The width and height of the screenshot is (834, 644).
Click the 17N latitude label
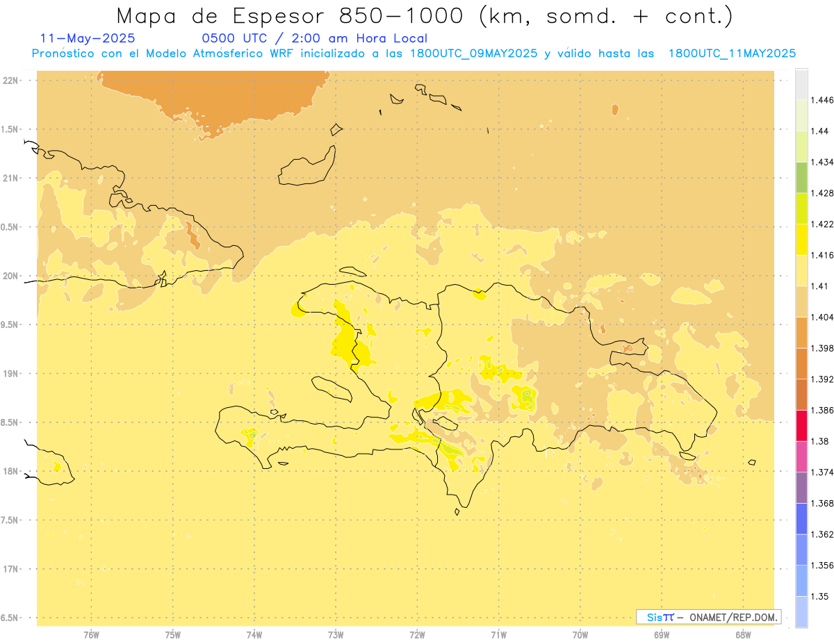pos(10,569)
